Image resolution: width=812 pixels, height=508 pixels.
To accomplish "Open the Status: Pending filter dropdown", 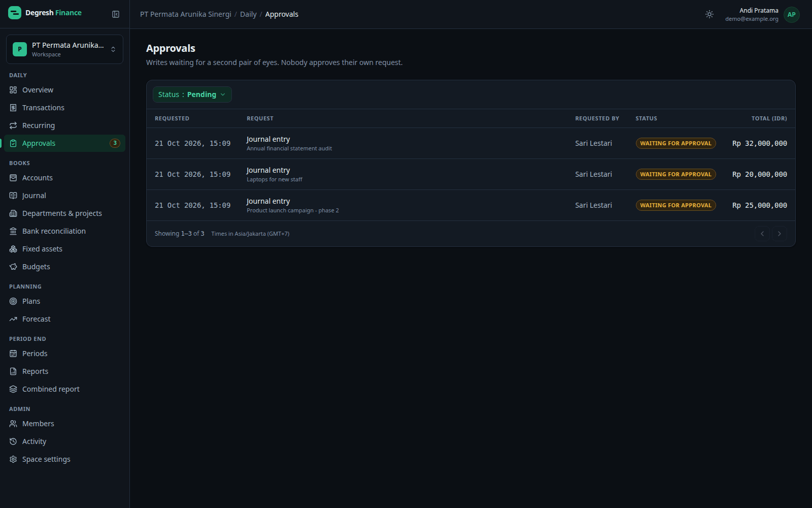I will 192,94.
